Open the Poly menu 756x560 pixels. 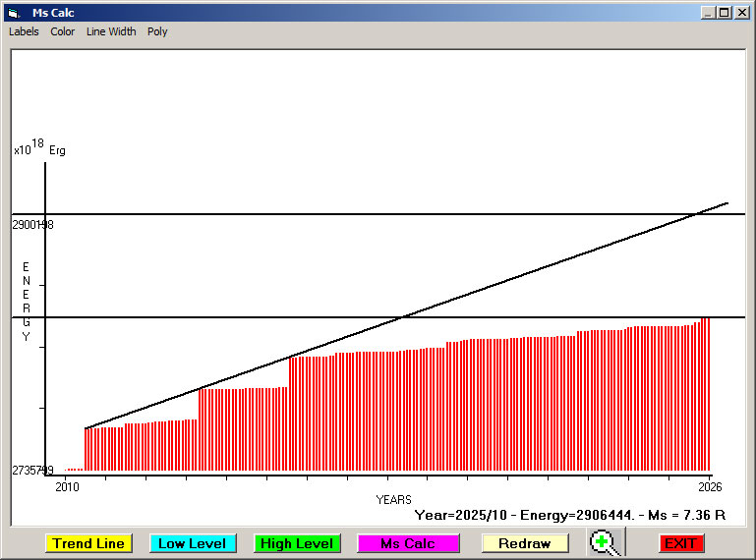tap(157, 31)
